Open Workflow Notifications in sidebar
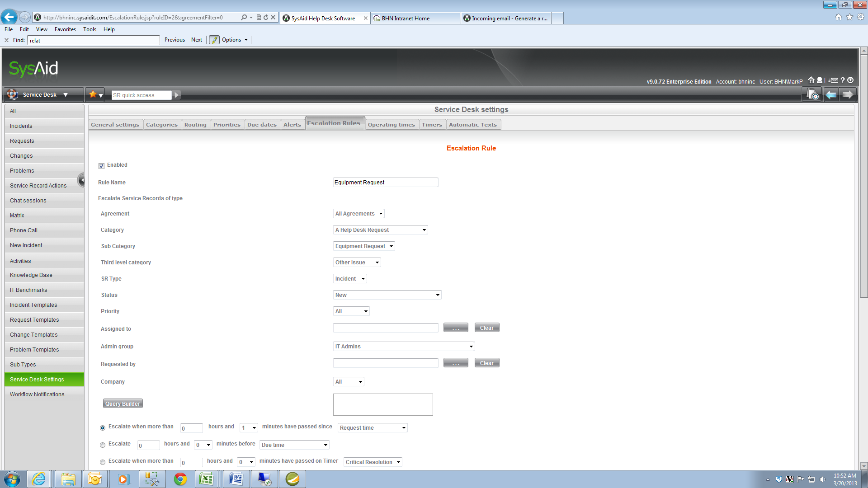Screen dimensions: 868x488 click(x=44, y=394)
